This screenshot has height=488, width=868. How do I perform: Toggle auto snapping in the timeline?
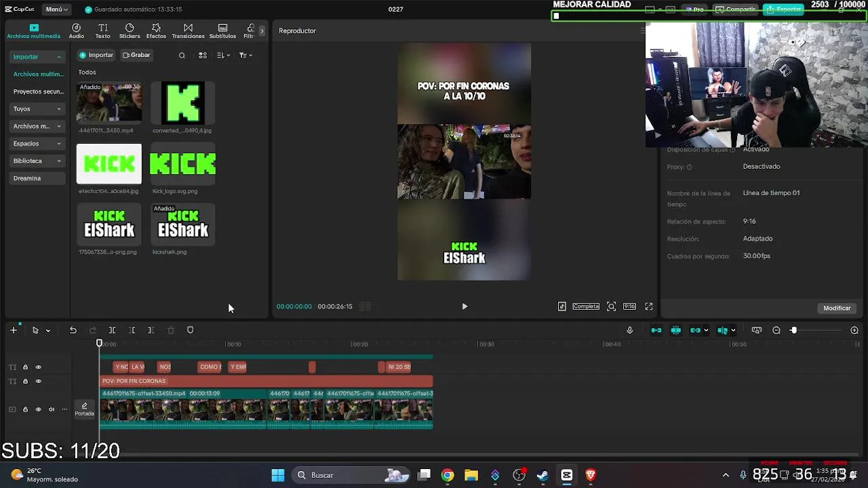tap(675, 330)
